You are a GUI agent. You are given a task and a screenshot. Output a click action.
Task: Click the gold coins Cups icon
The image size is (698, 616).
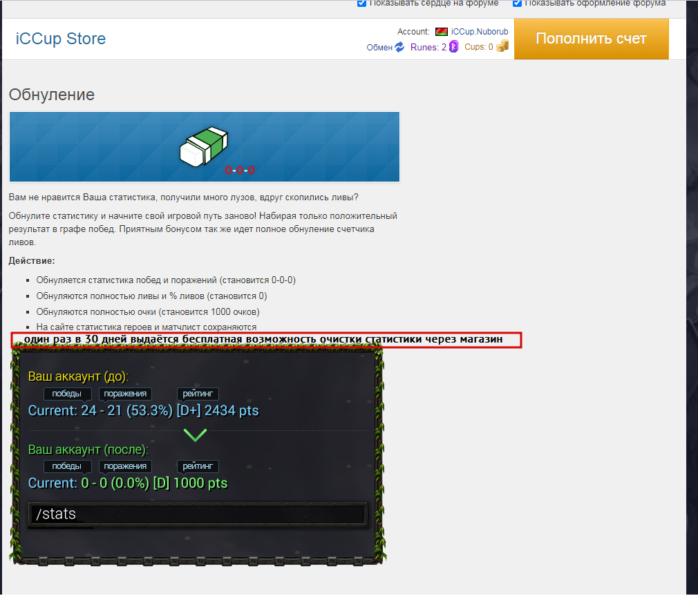[502, 46]
